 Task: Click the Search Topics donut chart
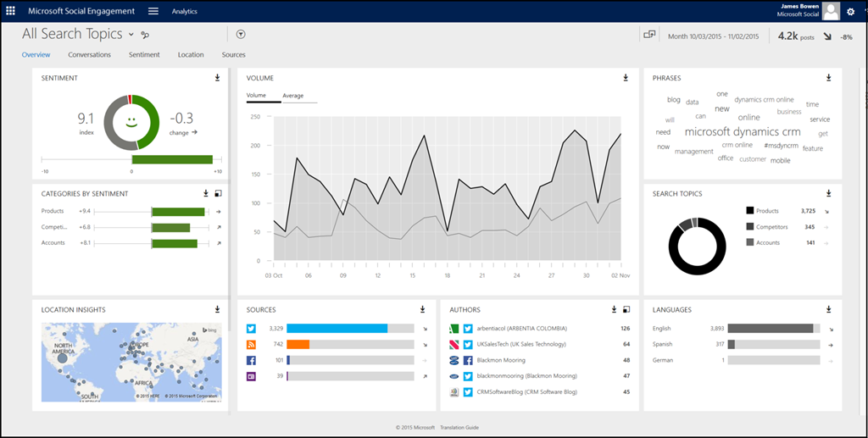pyautogui.click(x=697, y=246)
